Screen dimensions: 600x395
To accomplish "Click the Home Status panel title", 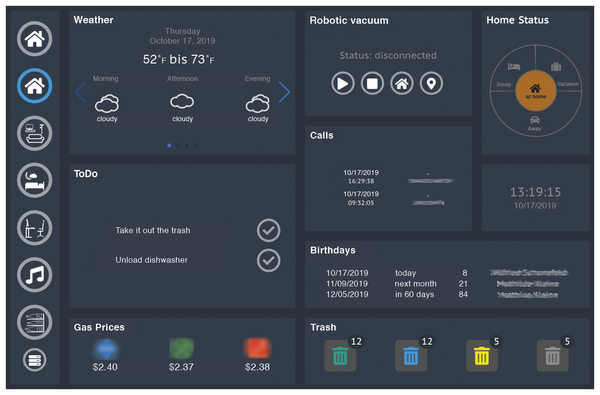I will [517, 20].
